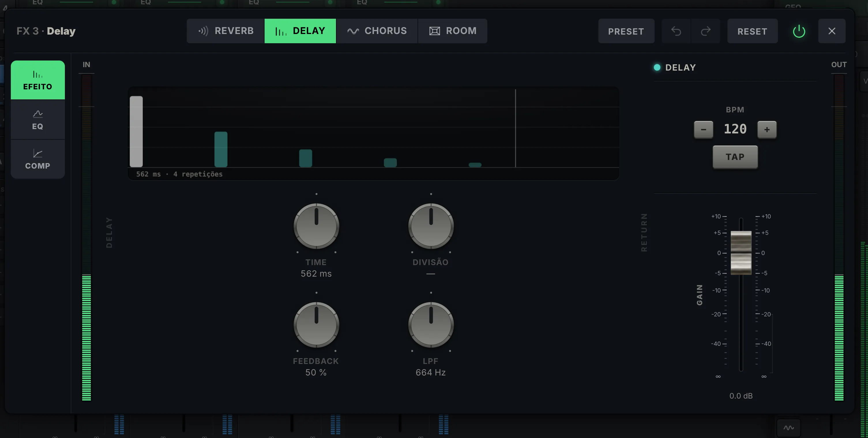Select the EFEITO side tab
Viewport: 868px width, 438px height.
[38, 80]
